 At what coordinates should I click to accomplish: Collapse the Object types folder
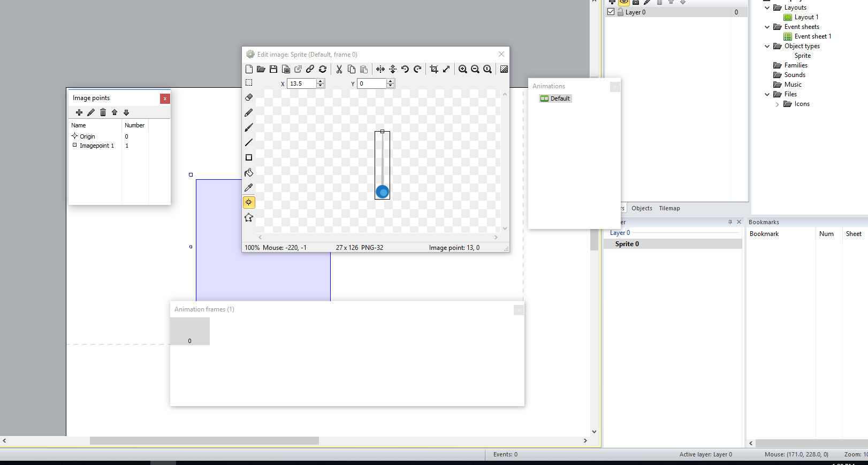point(767,46)
